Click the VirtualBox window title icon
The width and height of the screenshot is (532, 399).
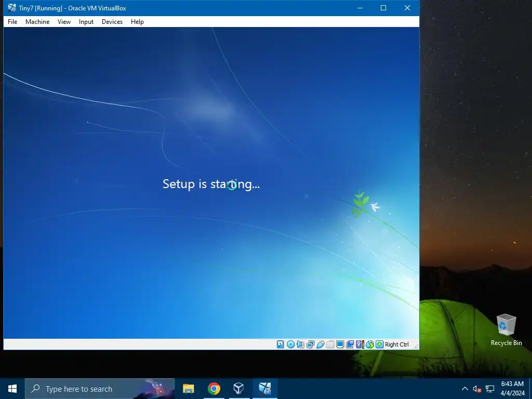pyautogui.click(x=12, y=8)
